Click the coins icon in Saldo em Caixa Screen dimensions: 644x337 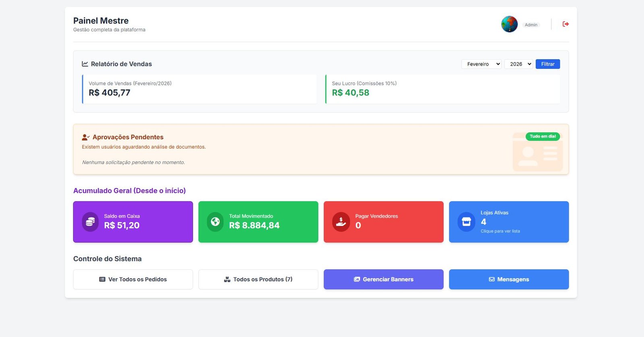click(90, 222)
